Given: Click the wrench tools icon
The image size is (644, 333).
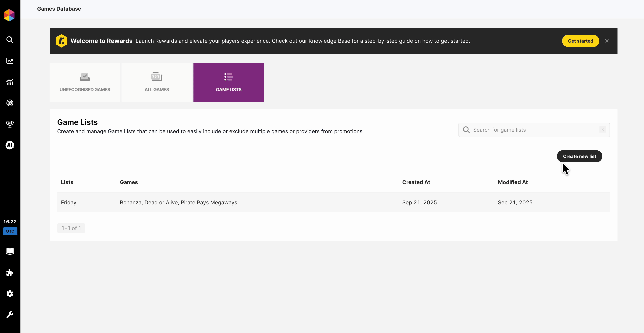Looking at the screenshot, I should [10, 314].
